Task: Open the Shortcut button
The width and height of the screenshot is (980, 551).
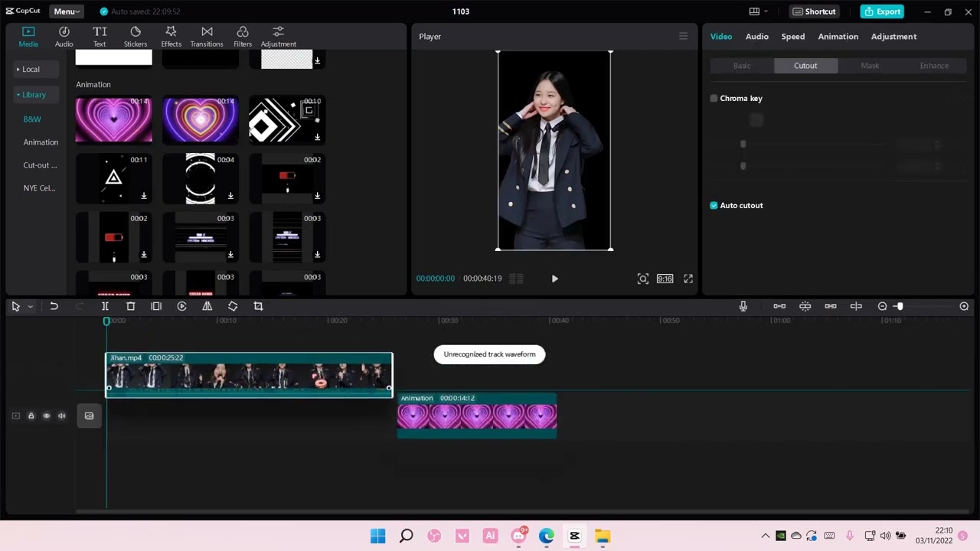Action: click(814, 11)
